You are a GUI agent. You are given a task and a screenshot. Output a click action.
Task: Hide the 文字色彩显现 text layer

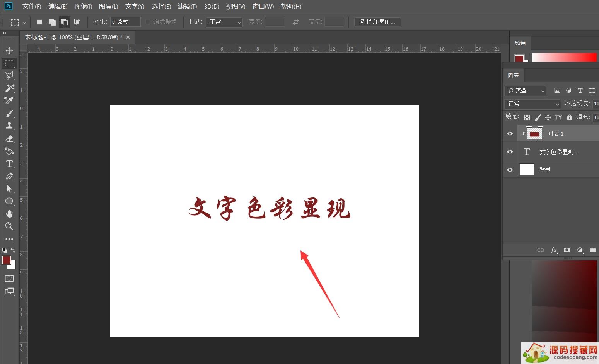(510, 151)
